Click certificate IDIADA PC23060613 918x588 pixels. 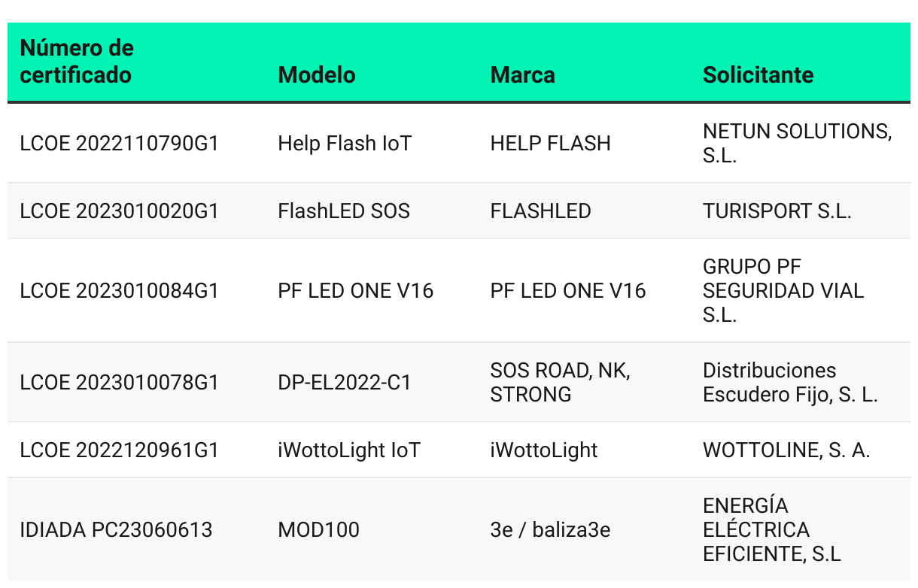coord(116,530)
